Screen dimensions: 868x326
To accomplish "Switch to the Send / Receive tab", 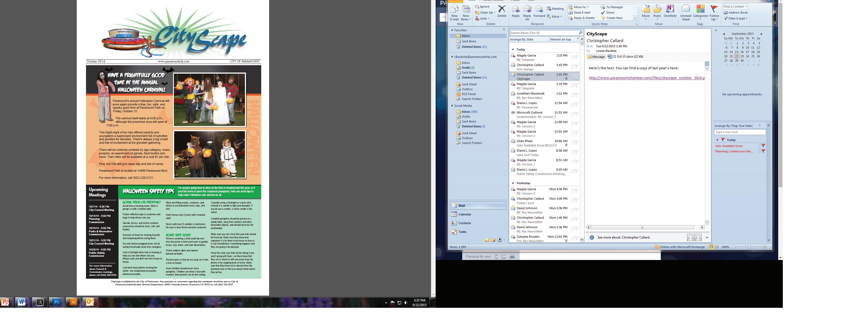I will click(x=493, y=1).
